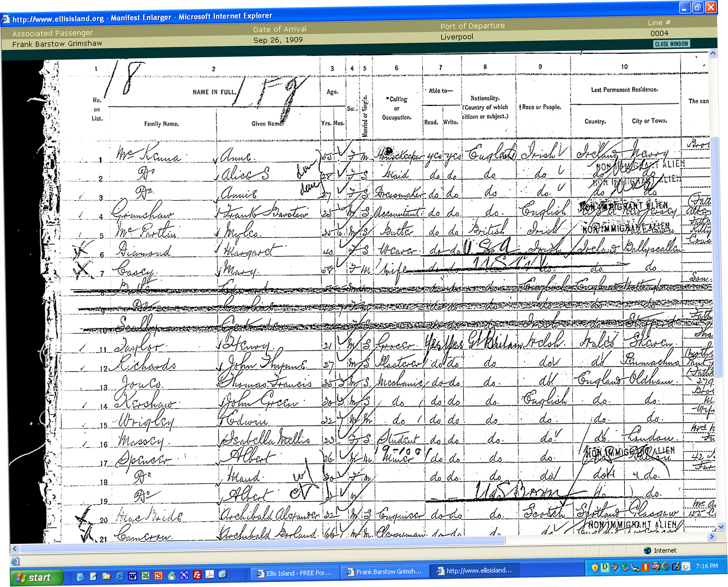
Task: Switch to Ellis Island - FREE Por taskbar window
Action: pos(293,572)
